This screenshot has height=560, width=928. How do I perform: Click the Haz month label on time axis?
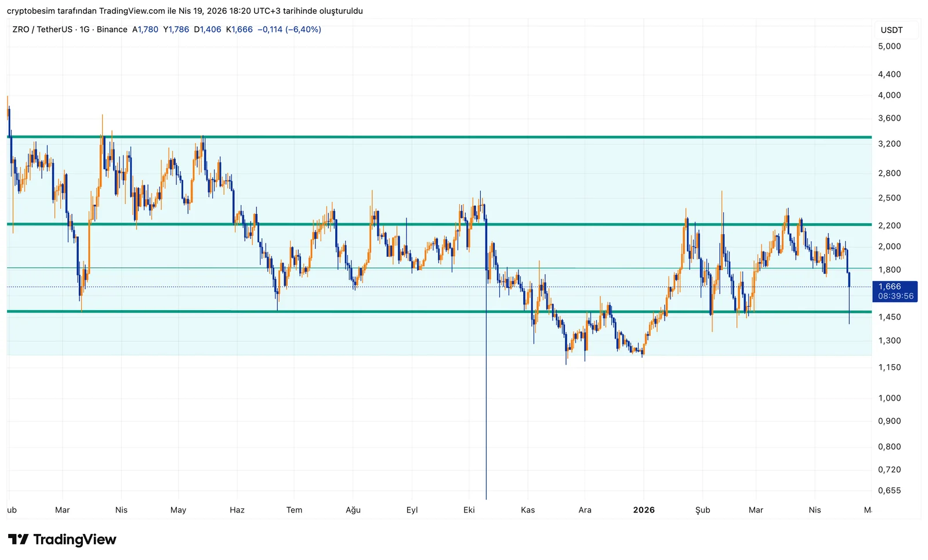coord(237,510)
